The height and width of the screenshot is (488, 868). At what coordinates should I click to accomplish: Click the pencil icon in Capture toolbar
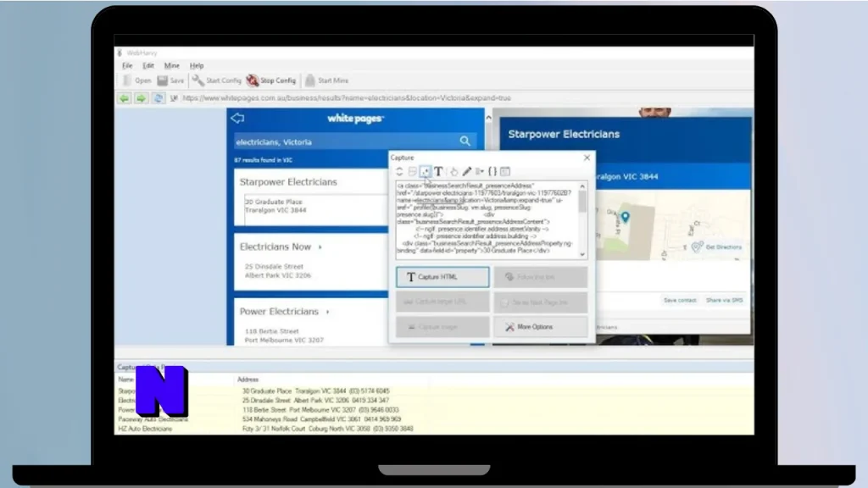[x=467, y=171]
